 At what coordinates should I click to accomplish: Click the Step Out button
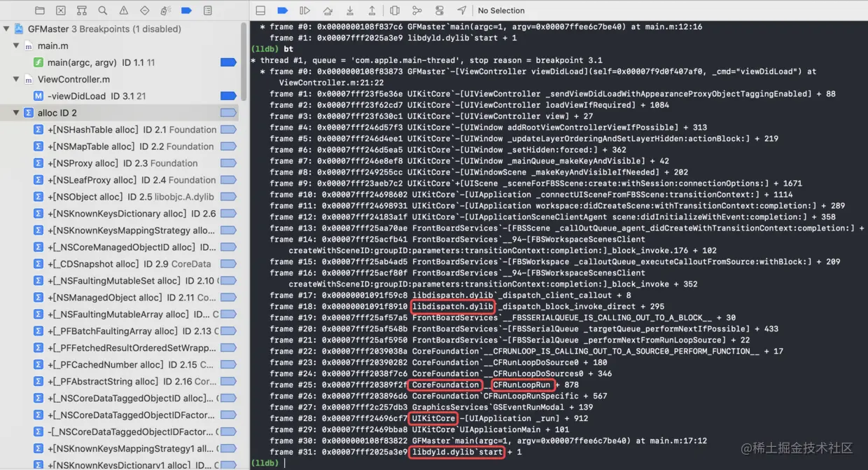click(x=372, y=11)
